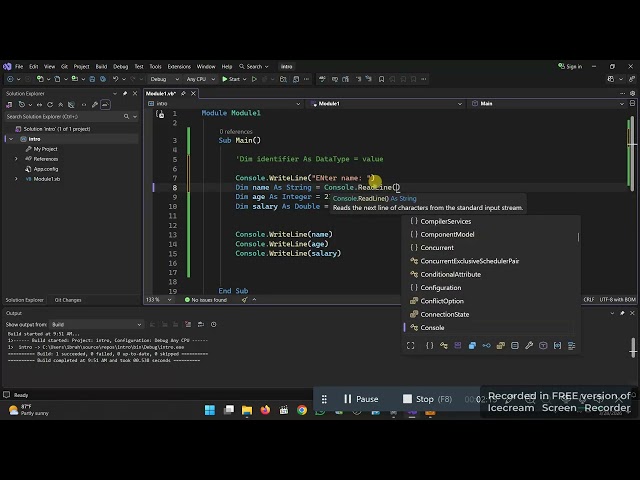The height and width of the screenshot is (480, 640).
Task: Click Save All icon in toolbar
Action: 103,79
